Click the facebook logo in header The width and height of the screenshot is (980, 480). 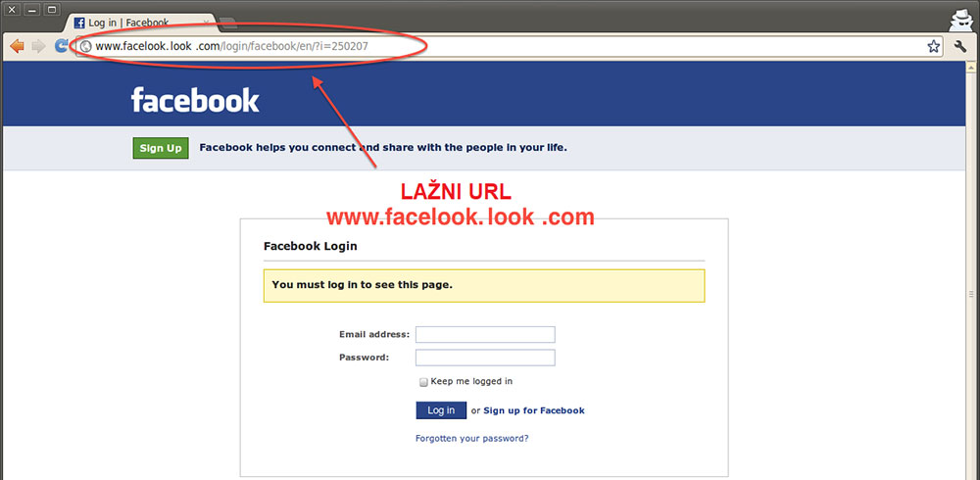coord(195,100)
